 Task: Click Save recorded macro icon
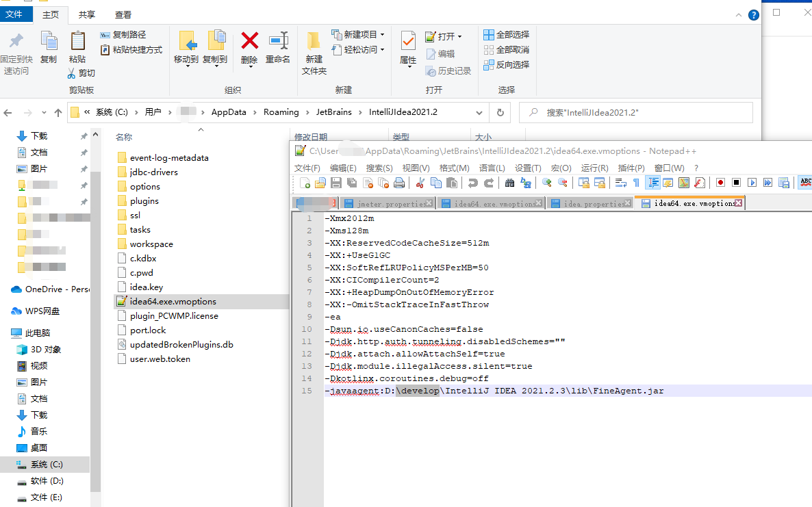pyautogui.click(x=783, y=183)
